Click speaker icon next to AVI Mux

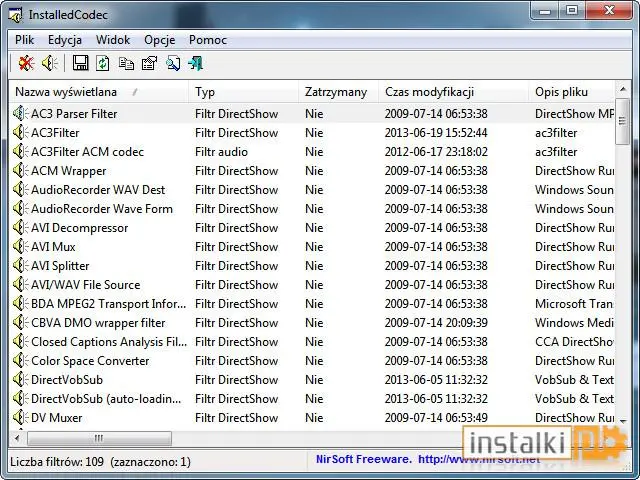(20, 247)
